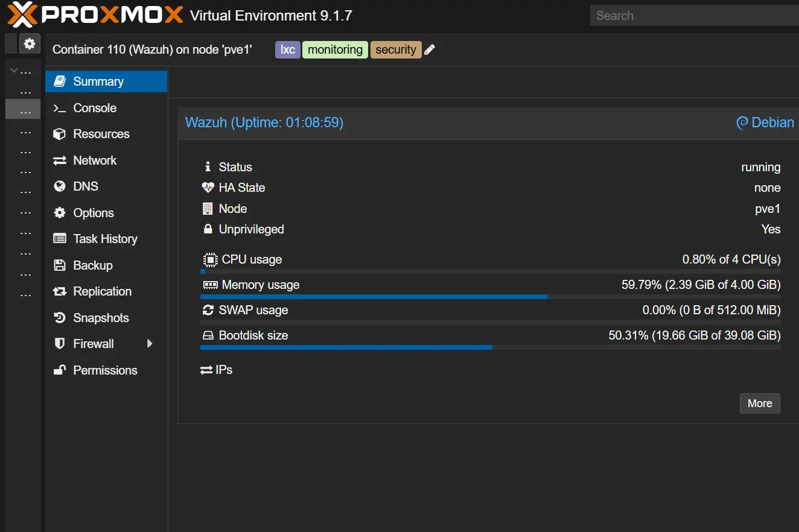
Task: Select the Summary tab
Action: (x=98, y=81)
